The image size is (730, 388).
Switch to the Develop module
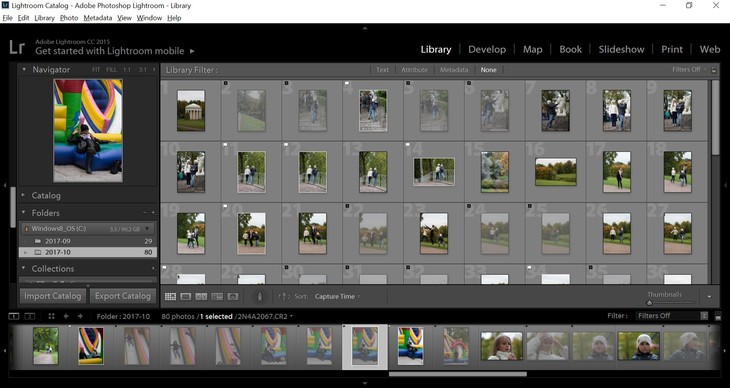pyautogui.click(x=487, y=49)
